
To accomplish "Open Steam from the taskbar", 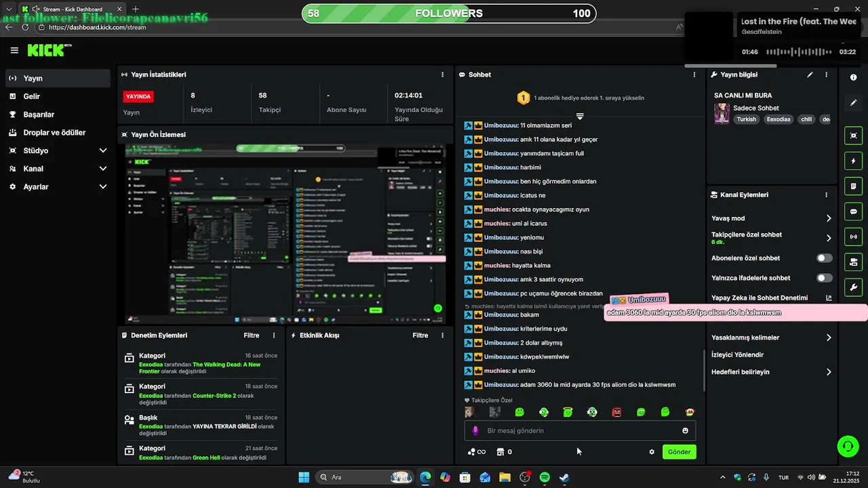I will [x=564, y=477].
